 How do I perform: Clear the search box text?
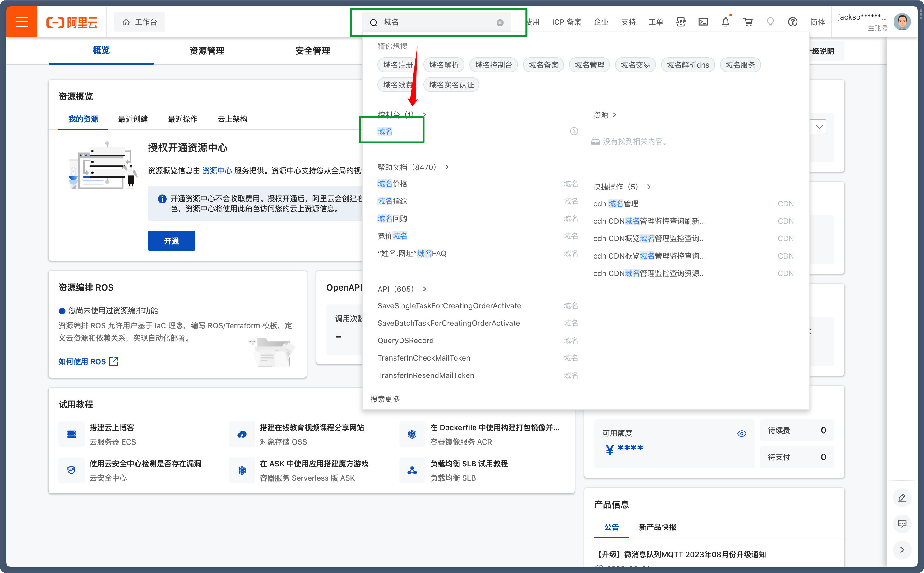[x=500, y=23]
